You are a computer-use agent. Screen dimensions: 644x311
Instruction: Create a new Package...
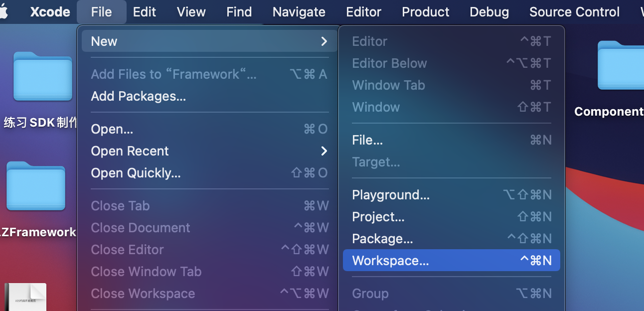452,239
